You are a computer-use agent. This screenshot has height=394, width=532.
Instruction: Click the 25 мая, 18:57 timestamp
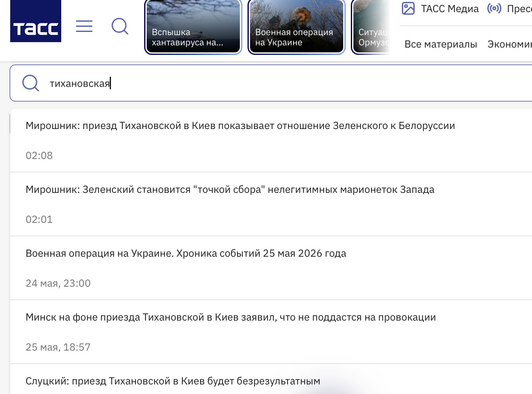tap(58, 347)
